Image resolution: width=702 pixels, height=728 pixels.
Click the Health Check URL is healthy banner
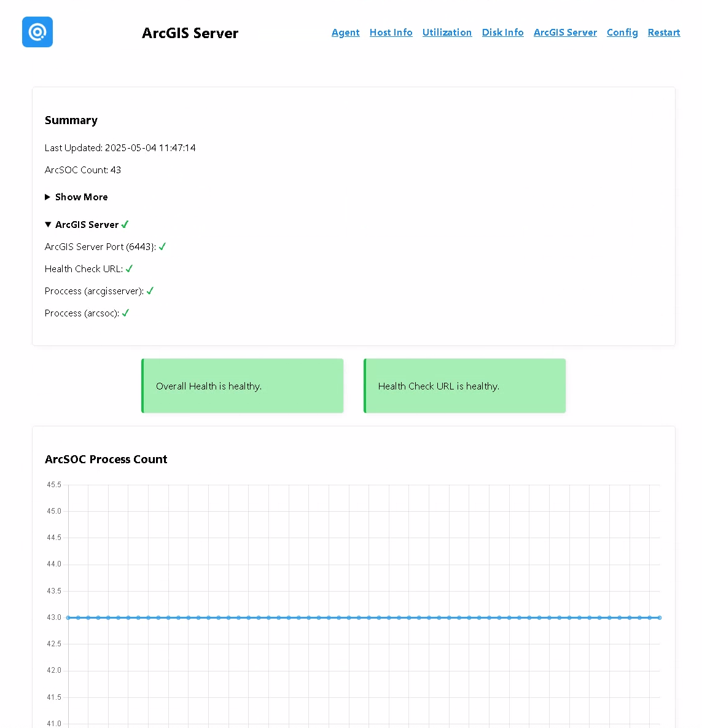[x=464, y=386]
